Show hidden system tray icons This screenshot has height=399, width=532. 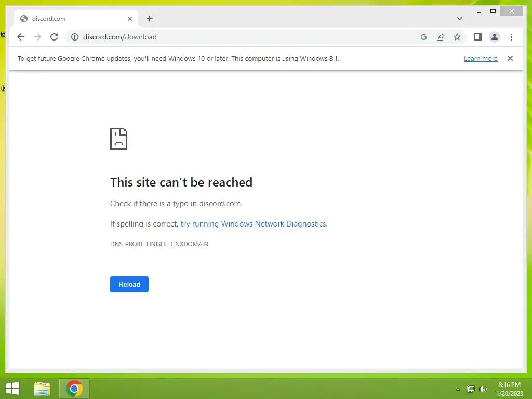tap(458, 389)
